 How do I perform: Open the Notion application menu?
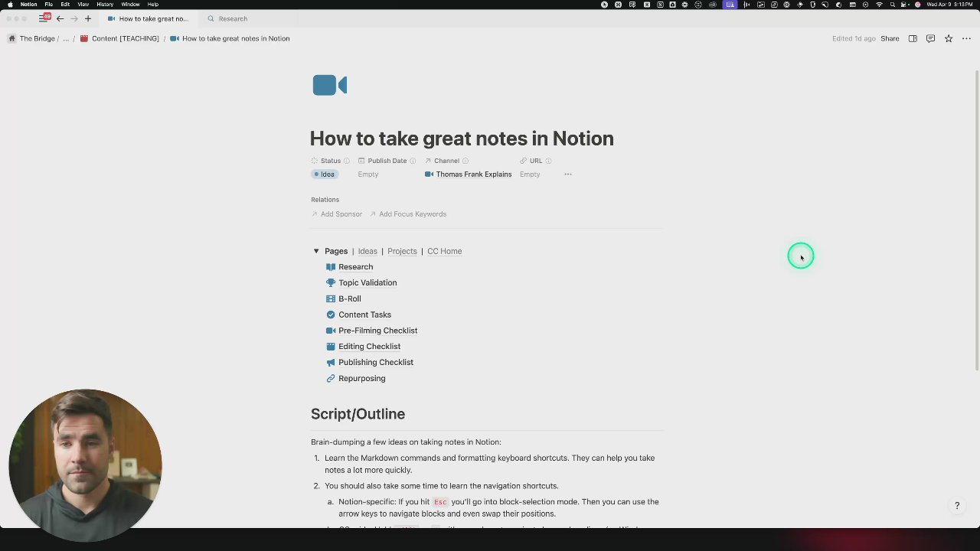[28, 5]
